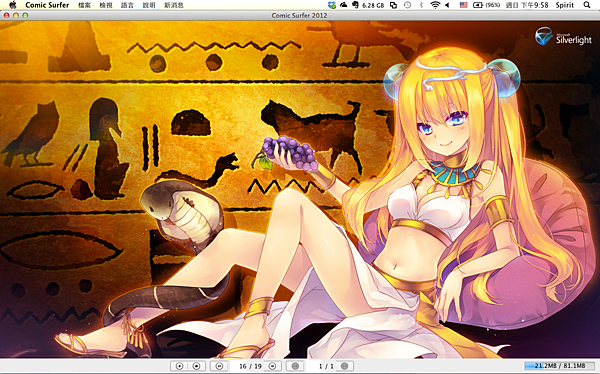Image resolution: width=600 pixels, height=374 pixels.
Task: Click the second round button with larger dot
Action: pyautogui.click(x=197, y=366)
